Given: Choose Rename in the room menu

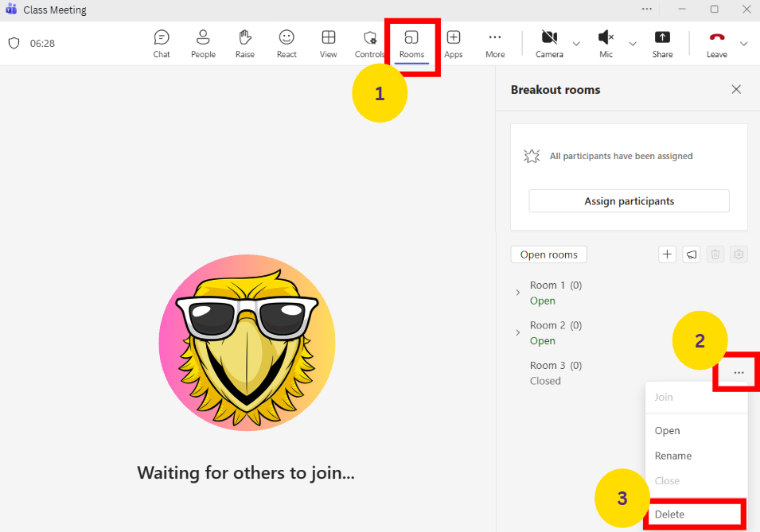Looking at the screenshot, I should click(x=673, y=456).
